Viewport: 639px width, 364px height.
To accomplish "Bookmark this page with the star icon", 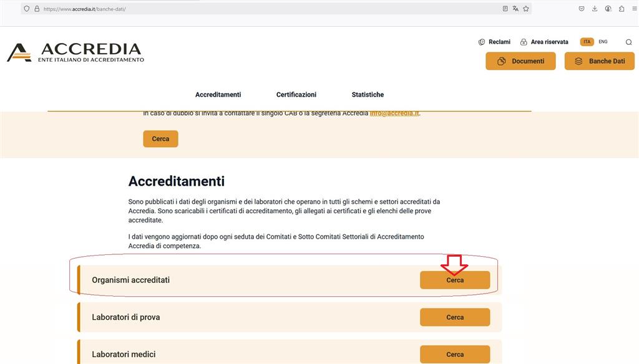I will [526, 9].
